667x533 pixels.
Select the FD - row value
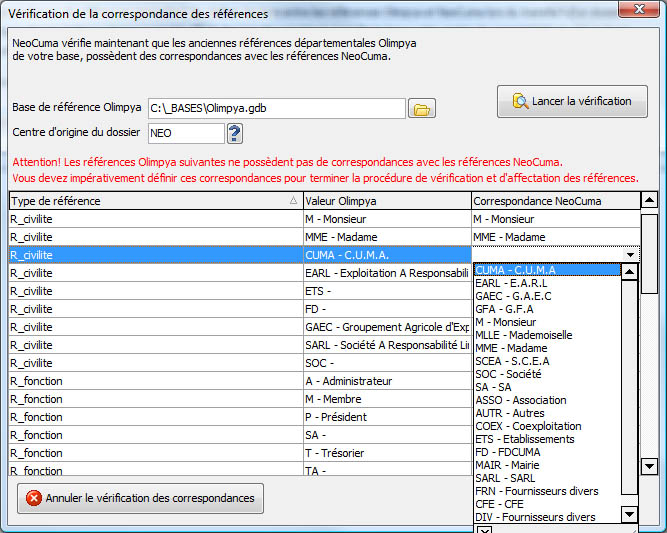point(387,309)
